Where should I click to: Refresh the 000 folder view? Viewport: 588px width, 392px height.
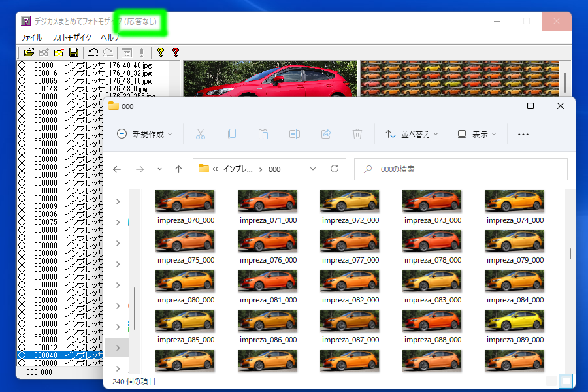point(335,169)
